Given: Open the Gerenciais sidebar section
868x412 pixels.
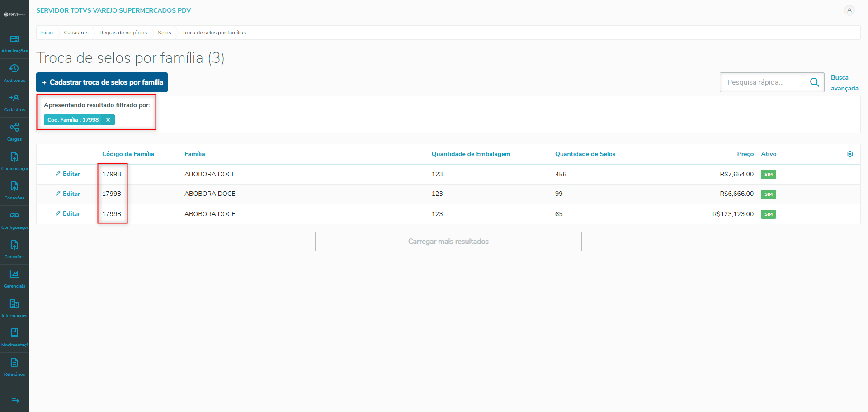Looking at the screenshot, I should tap(14, 279).
